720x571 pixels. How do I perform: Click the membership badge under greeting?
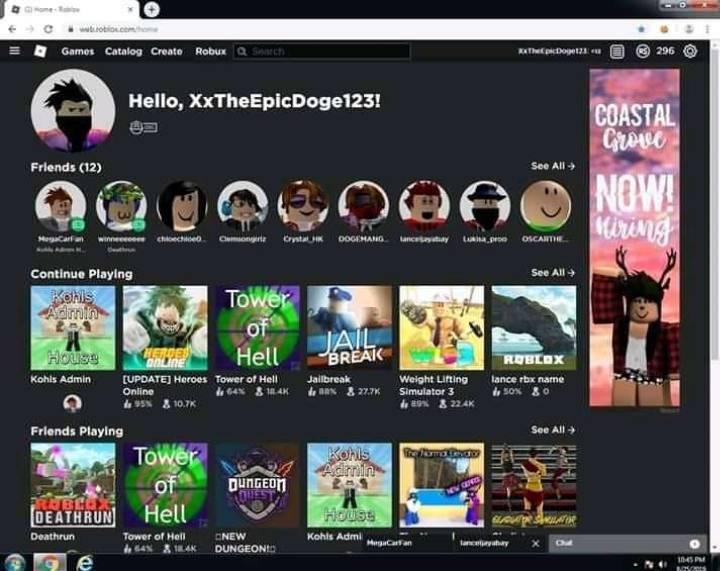pos(144,127)
